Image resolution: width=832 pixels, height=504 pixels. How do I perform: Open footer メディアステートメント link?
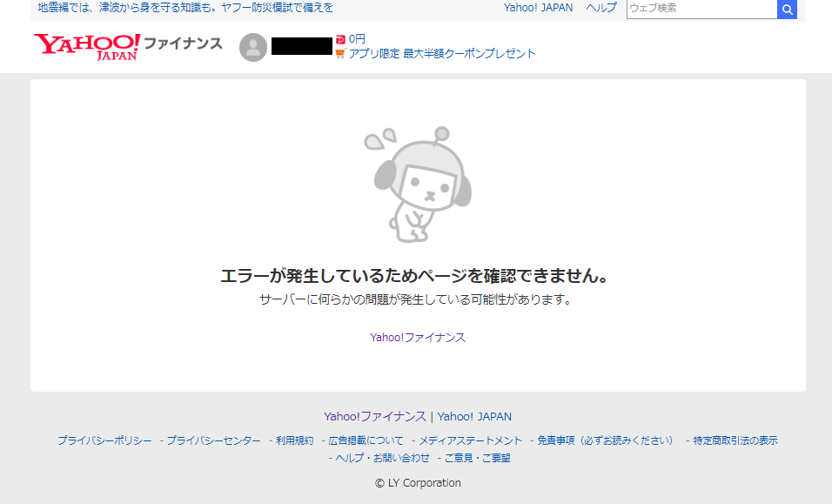pyautogui.click(x=471, y=440)
